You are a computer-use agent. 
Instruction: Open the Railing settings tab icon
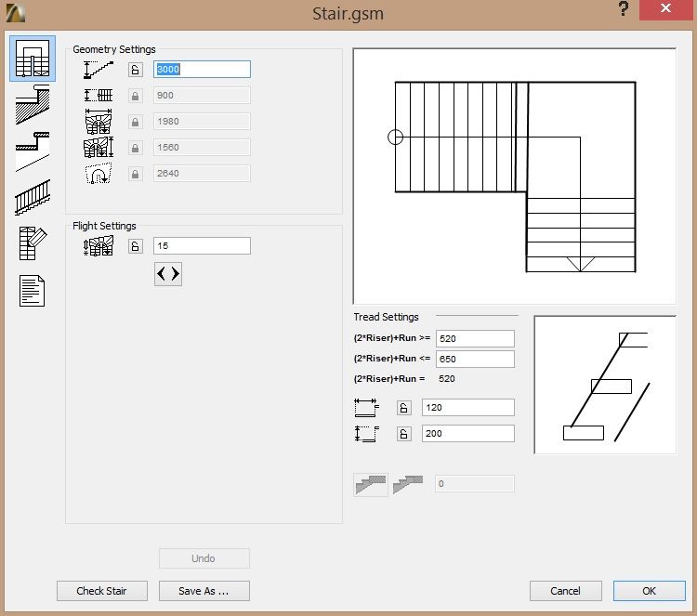tap(33, 197)
